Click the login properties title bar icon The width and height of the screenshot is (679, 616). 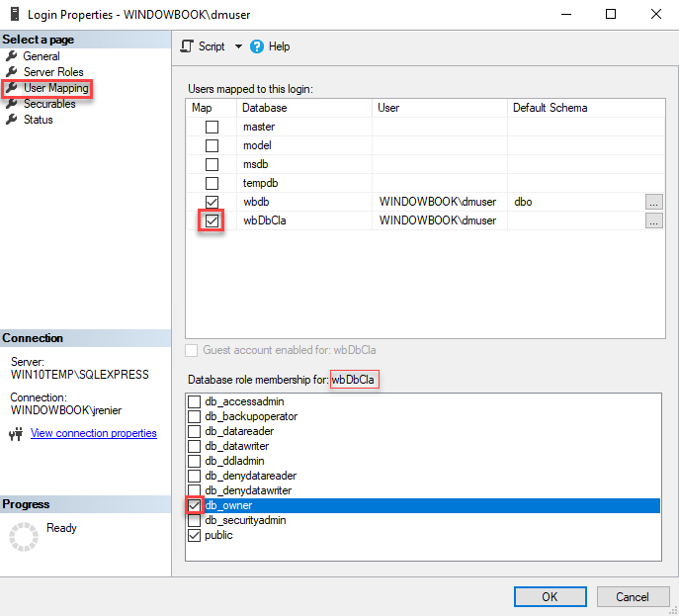pos(15,14)
